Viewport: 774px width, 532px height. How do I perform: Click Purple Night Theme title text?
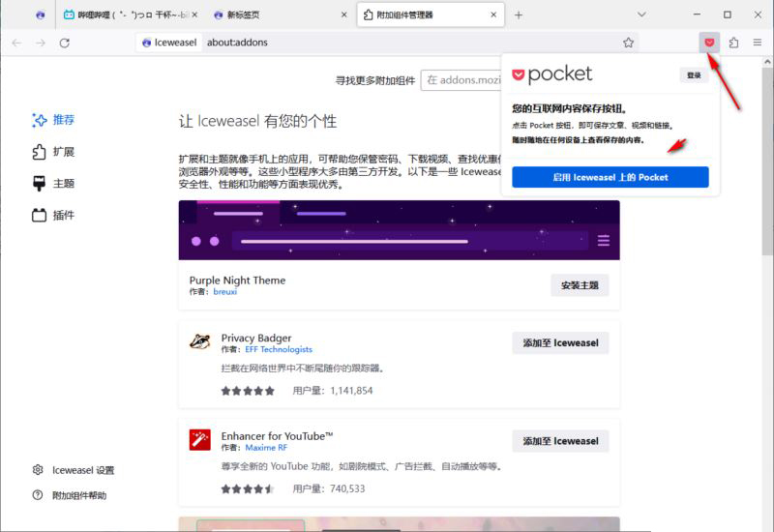click(x=237, y=281)
